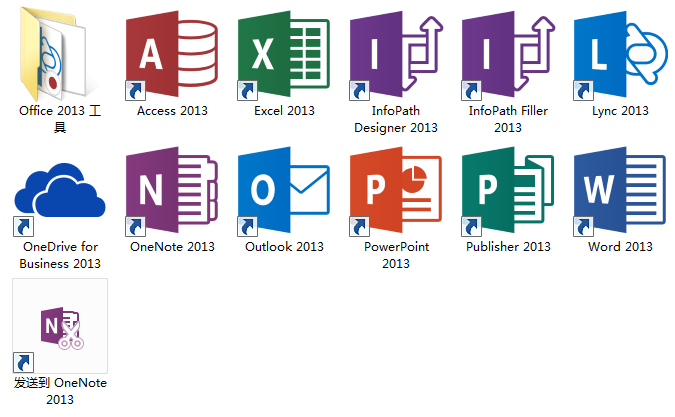Click the OneNote 2013 shortcut icon

point(171,191)
